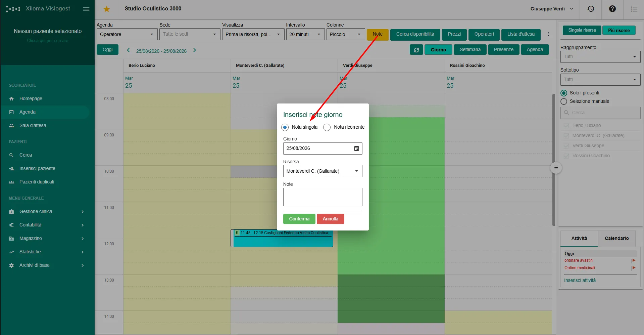
Task: Click in the Note text area
Action: pyautogui.click(x=323, y=197)
